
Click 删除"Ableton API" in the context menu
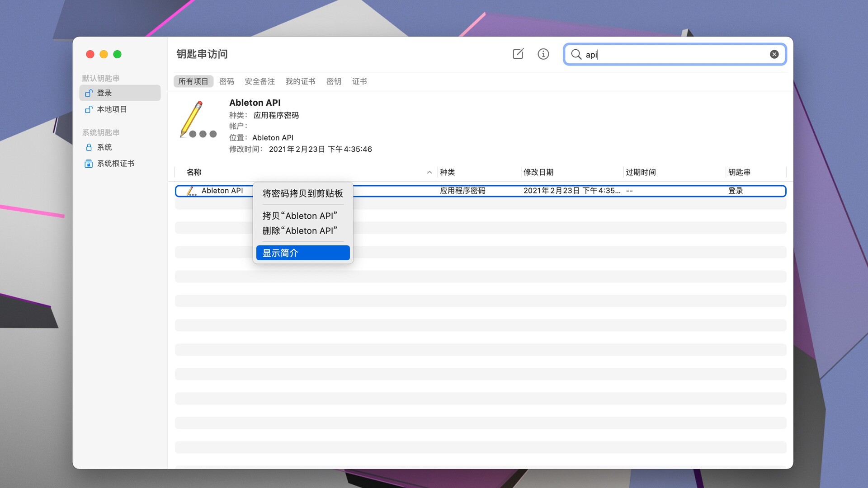click(x=299, y=230)
